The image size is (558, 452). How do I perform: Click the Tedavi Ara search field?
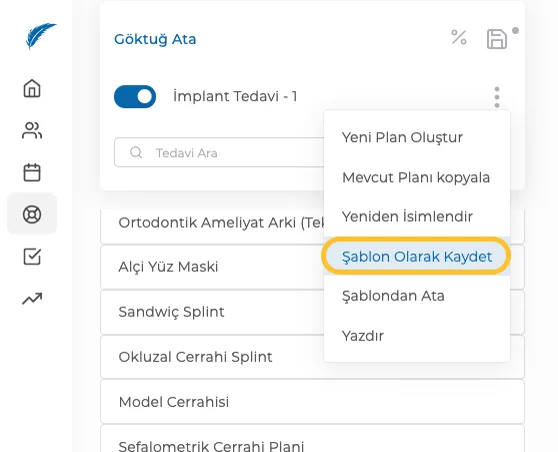click(219, 152)
